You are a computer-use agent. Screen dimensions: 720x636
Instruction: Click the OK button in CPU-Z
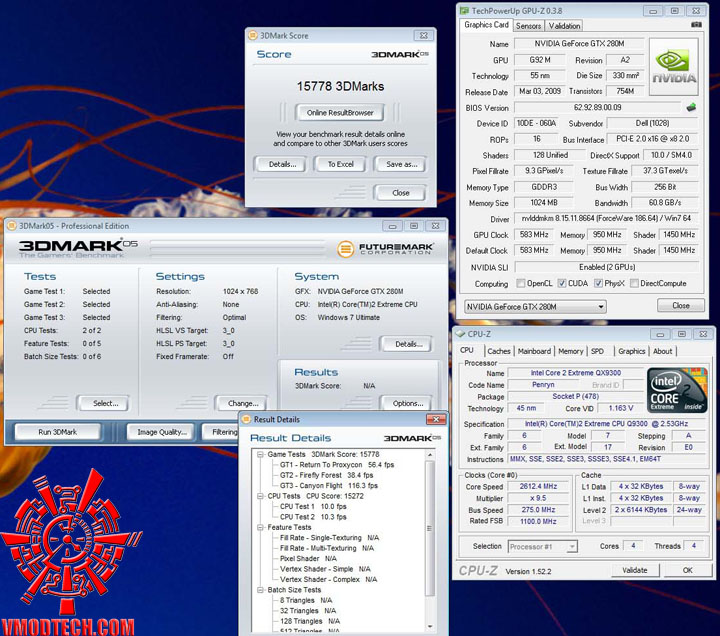point(687,570)
